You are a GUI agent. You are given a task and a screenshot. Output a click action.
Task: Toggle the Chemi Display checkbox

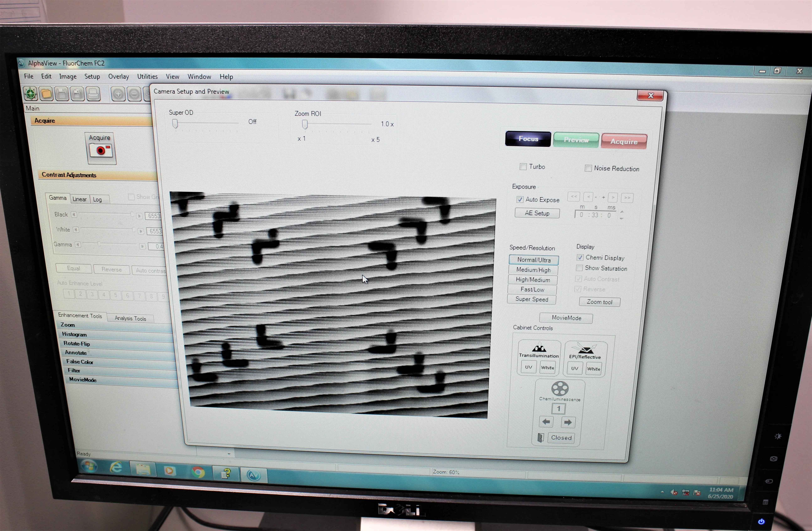click(580, 257)
